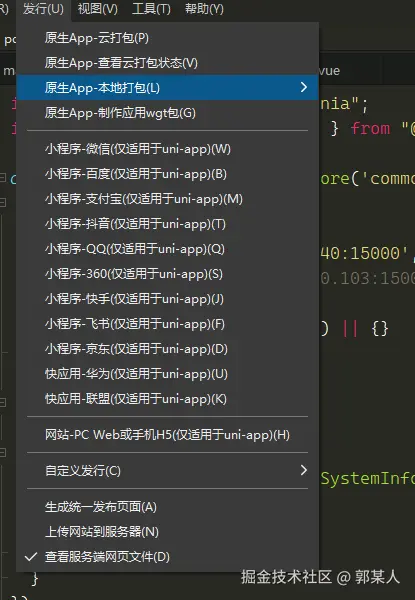Select 生成统一发布页面(A)
415x600 pixels.
coord(168,507)
